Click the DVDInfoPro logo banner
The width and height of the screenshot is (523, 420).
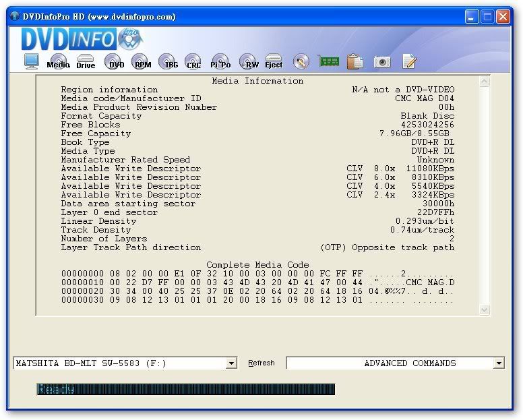[x=82, y=39]
